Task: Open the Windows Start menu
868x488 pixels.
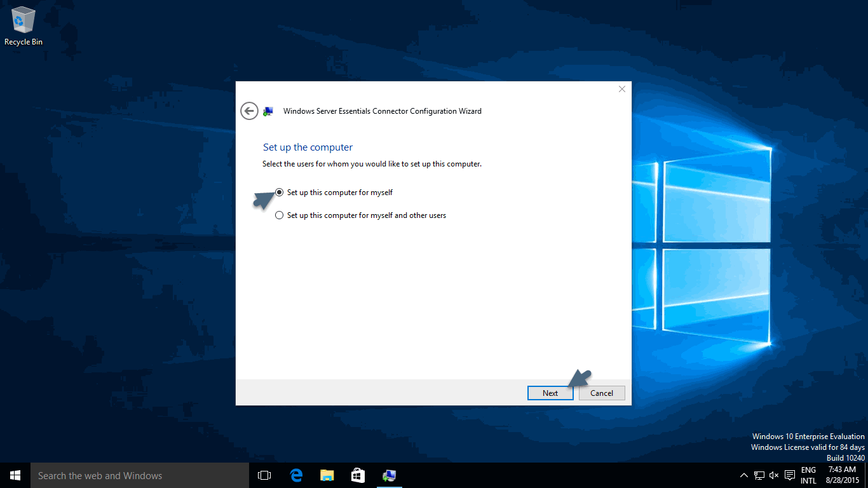Action: tap(15, 475)
